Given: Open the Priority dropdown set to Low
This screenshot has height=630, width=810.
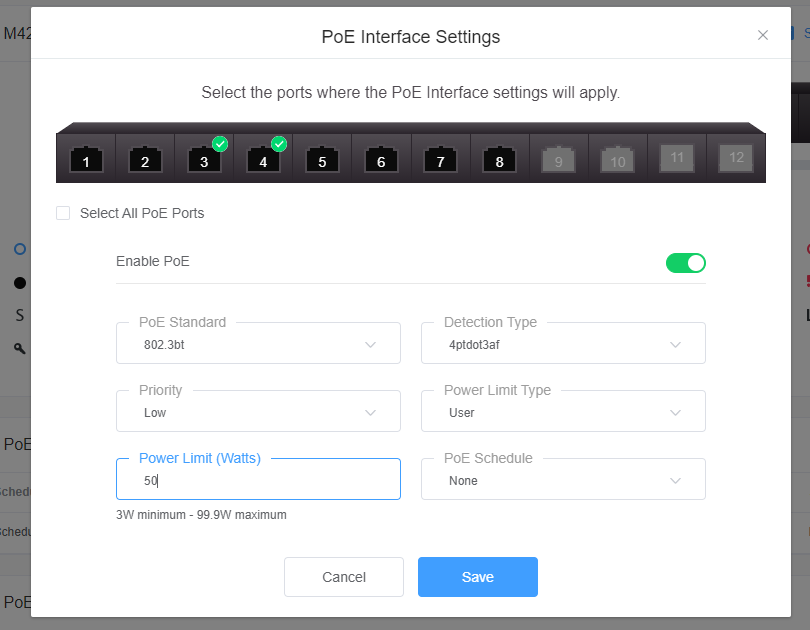Looking at the screenshot, I should [258, 412].
